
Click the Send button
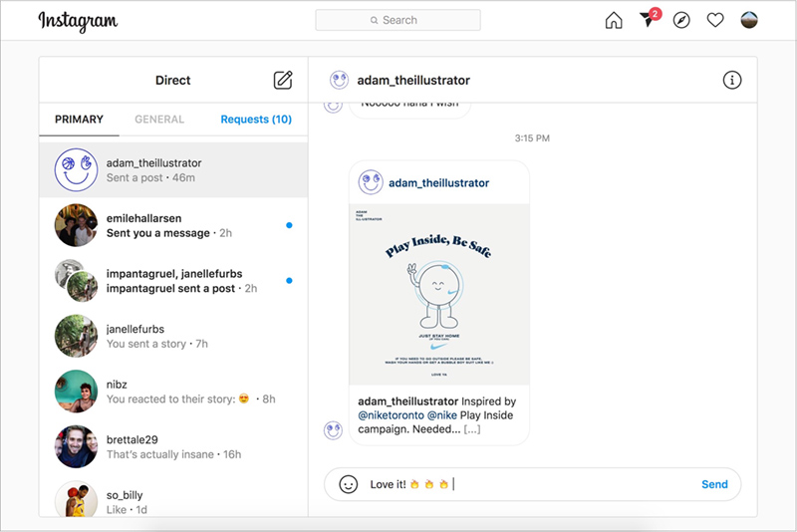pyautogui.click(x=714, y=484)
